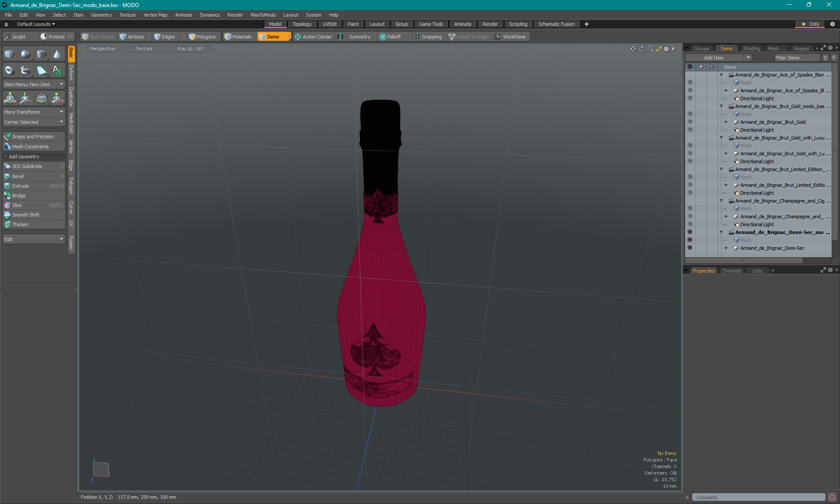The width and height of the screenshot is (840, 504).
Task: Expand the Armand_de_Brignac_Brut_Gold locator
Action: point(726,122)
